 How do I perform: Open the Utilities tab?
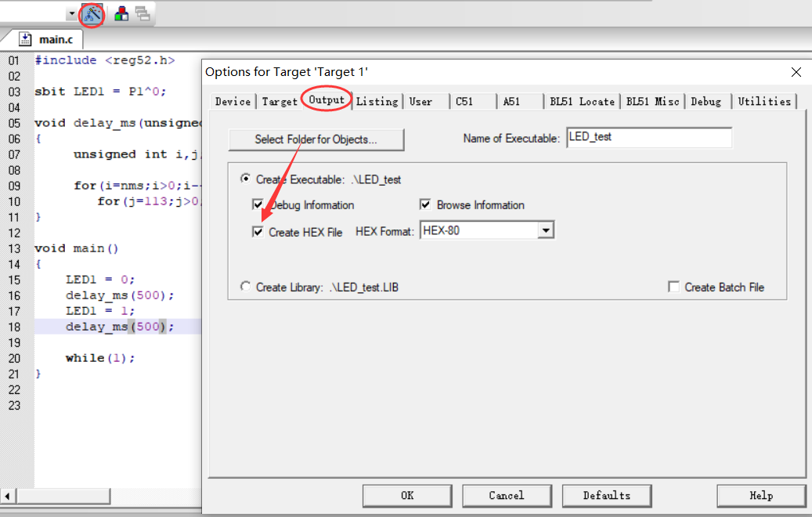(x=764, y=102)
